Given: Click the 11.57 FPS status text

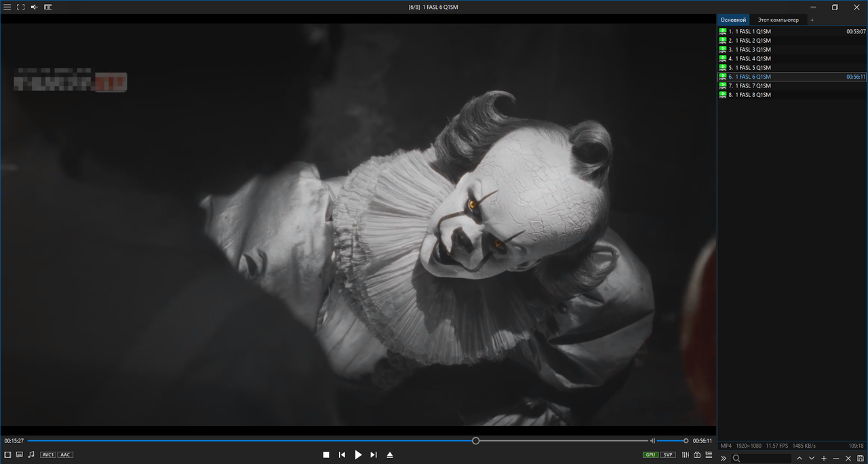Looking at the screenshot, I should coord(777,446).
